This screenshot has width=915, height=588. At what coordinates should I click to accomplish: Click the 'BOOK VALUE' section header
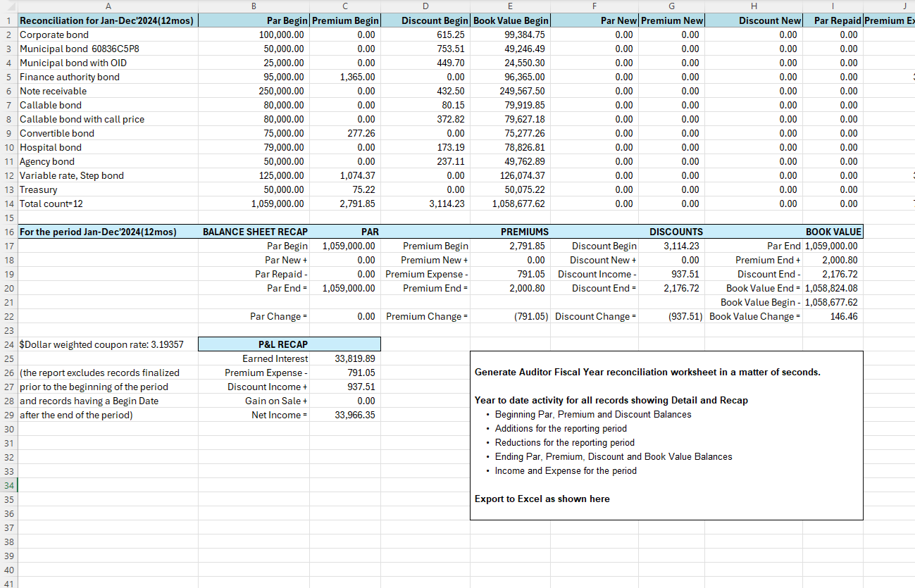click(x=833, y=232)
